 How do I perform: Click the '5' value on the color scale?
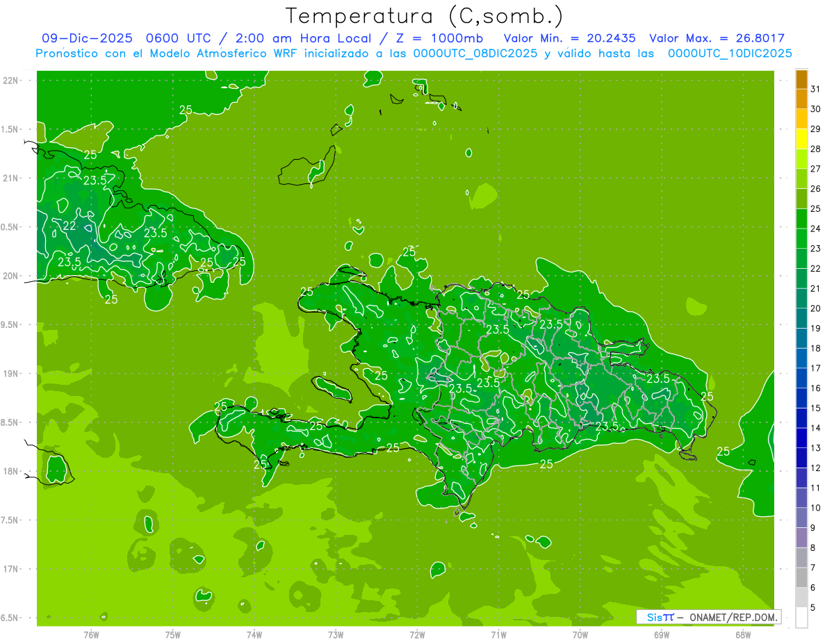(813, 607)
